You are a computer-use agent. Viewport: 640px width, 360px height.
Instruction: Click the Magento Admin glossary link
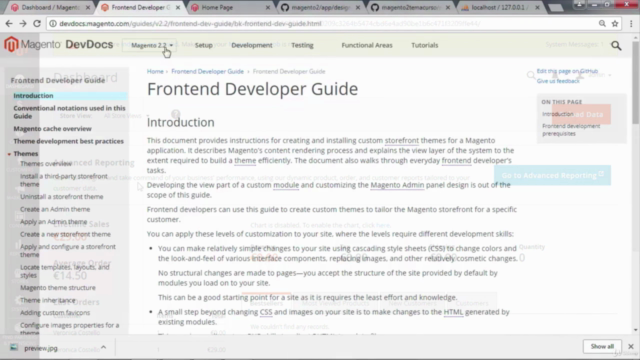coord(397,185)
